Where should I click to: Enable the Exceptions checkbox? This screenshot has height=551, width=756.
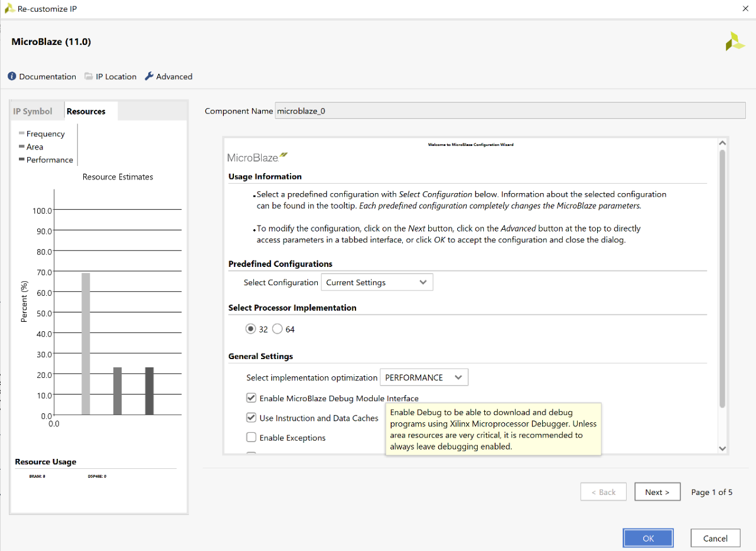(x=252, y=438)
